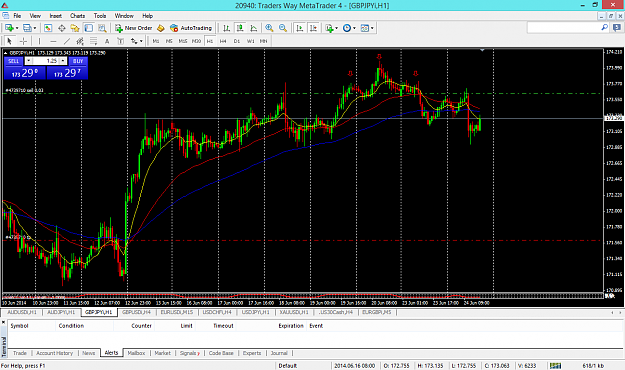This screenshot has width=625, height=370.
Task: Switch to line chart display
Action: [254, 28]
